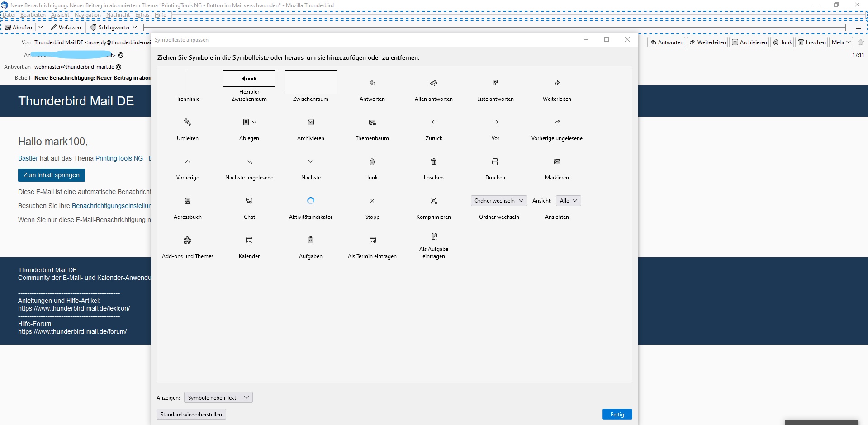The height and width of the screenshot is (425, 868).
Task: Expand the Mehr dropdown in message header
Action: point(841,42)
